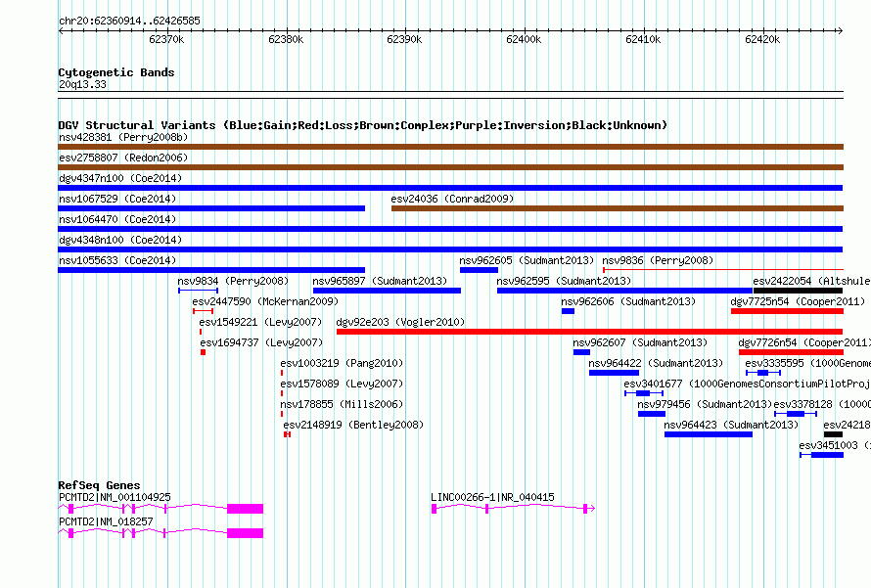The width and height of the screenshot is (871, 588).
Task: Click nsv962595 (Sudmant2013) label
Action: coord(564,281)
